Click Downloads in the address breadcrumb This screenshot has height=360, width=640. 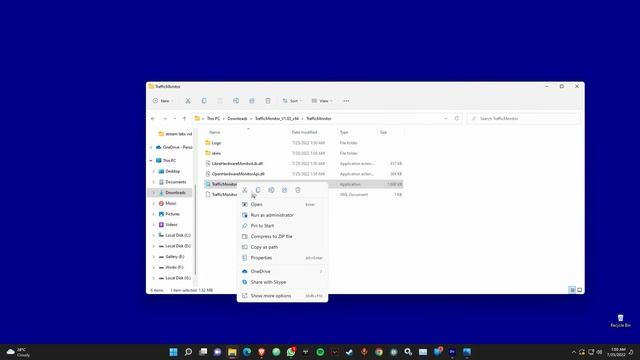(237, 118)
